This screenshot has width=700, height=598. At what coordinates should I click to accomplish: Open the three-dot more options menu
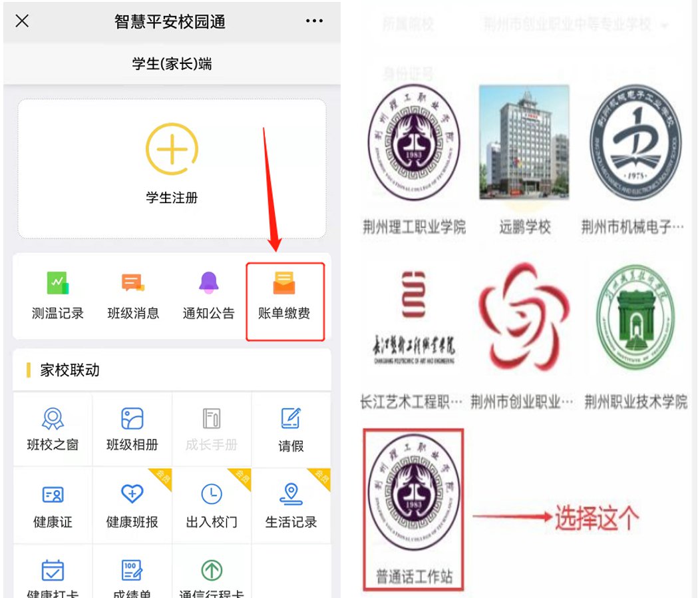[x=314, y=21]
